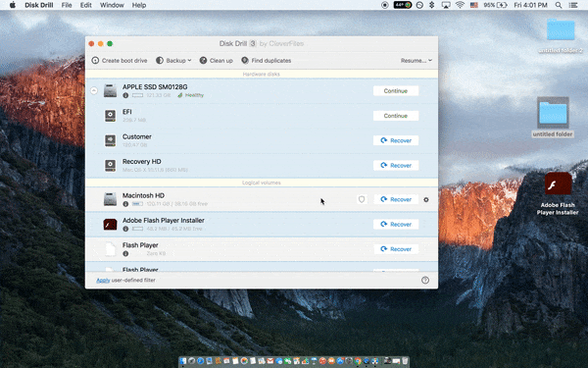Image resolution: width=588 pixels, height=368 pixels.
Task: Show info for Adobe Flash Player Installer volume
Action: pyautogui.click(x=125, y=229)
